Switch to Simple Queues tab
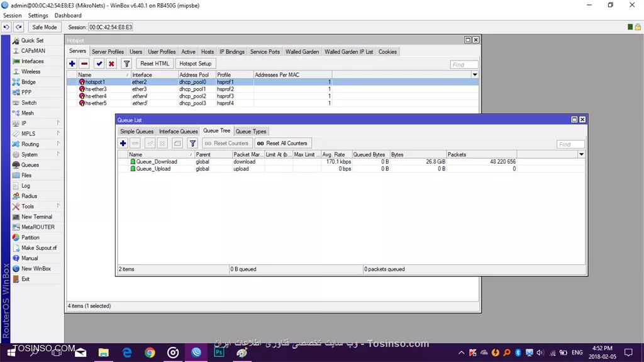Viewport: 644px width, 362px height. pos(136,131)
